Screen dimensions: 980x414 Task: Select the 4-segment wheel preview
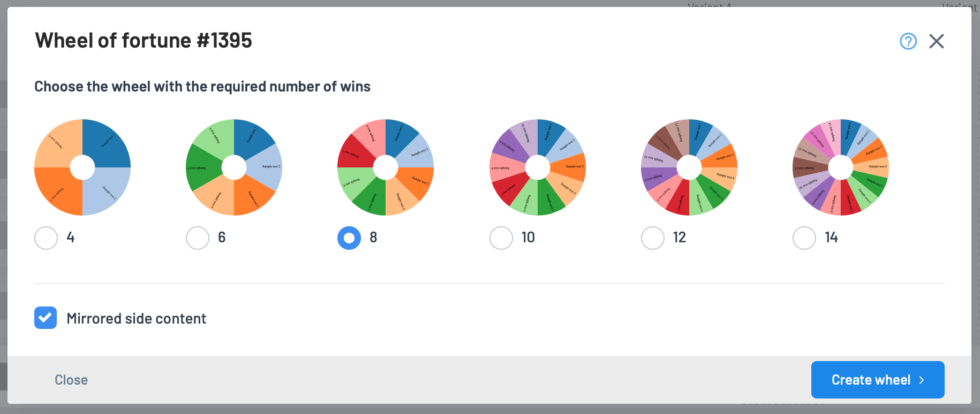pyautogui.click(x=82, y=167)
